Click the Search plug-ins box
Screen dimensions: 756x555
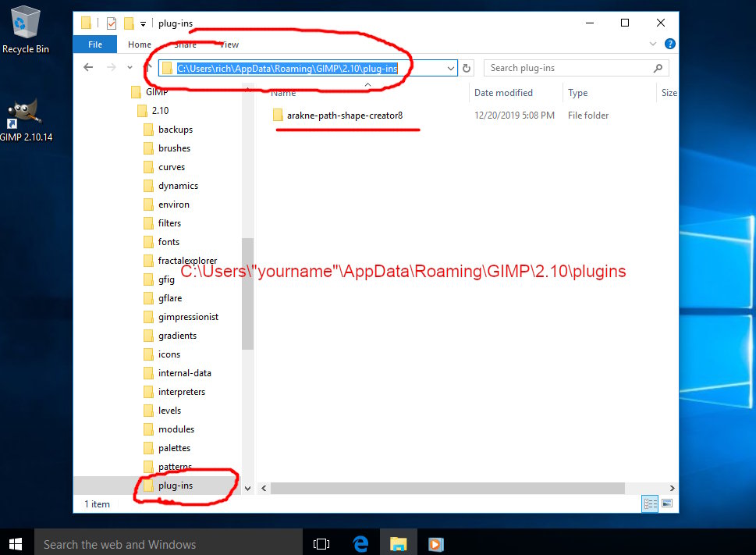pyautogui.click(x=576, y=68)
